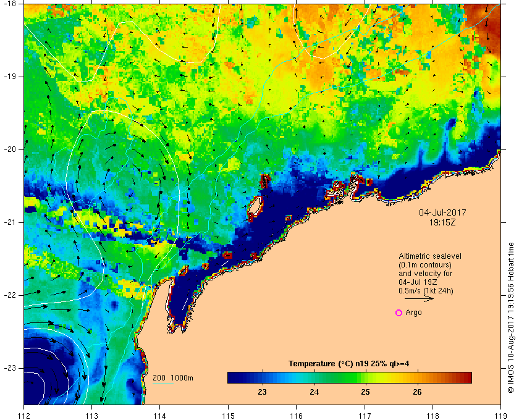Screen dimensions: 519x420
Task: Click the 'and velocity for' legend line
Action: (425, 274)
